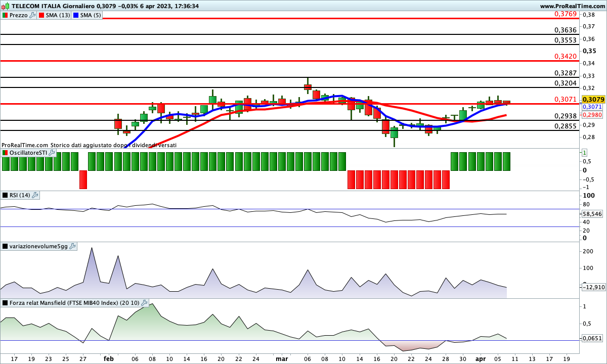The height and width of the screenshot is (364, 607).
Task: Click the blue SMA value tag 0,3071
Action: 592,107
